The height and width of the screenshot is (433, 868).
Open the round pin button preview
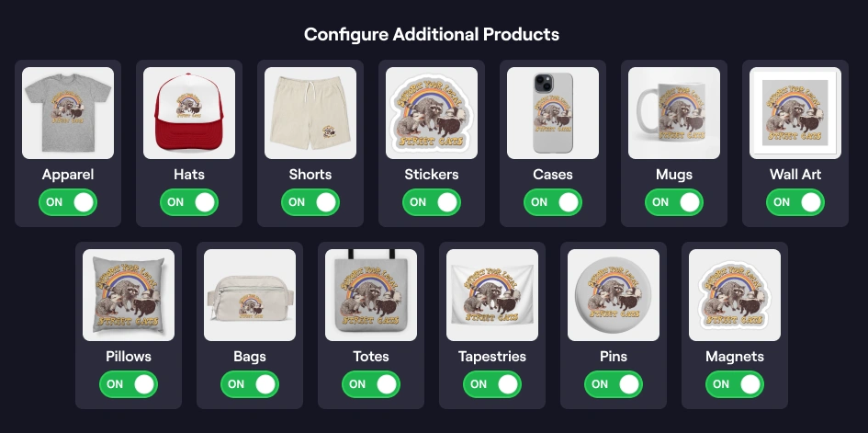tap(614, 295)
